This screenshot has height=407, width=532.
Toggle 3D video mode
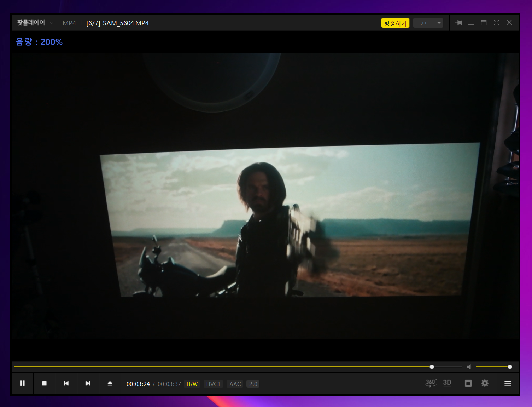coord(447,383)
